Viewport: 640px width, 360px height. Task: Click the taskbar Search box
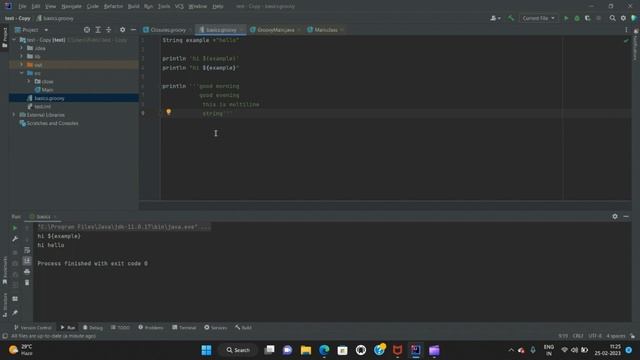pyautogui.click(x=238, y=350)
